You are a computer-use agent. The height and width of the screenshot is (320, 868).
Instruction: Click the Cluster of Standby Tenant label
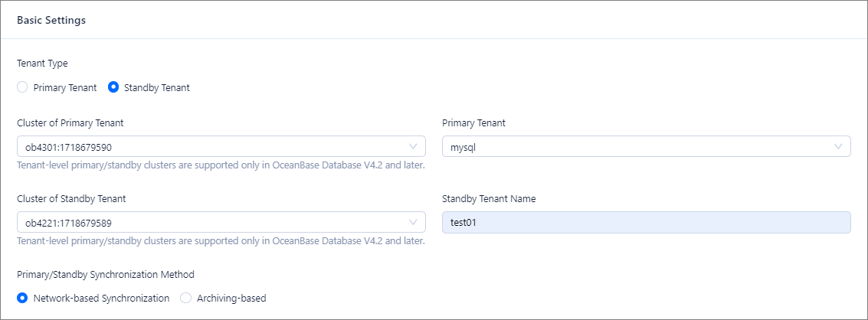pyautogui.click(x=71, y=198)
